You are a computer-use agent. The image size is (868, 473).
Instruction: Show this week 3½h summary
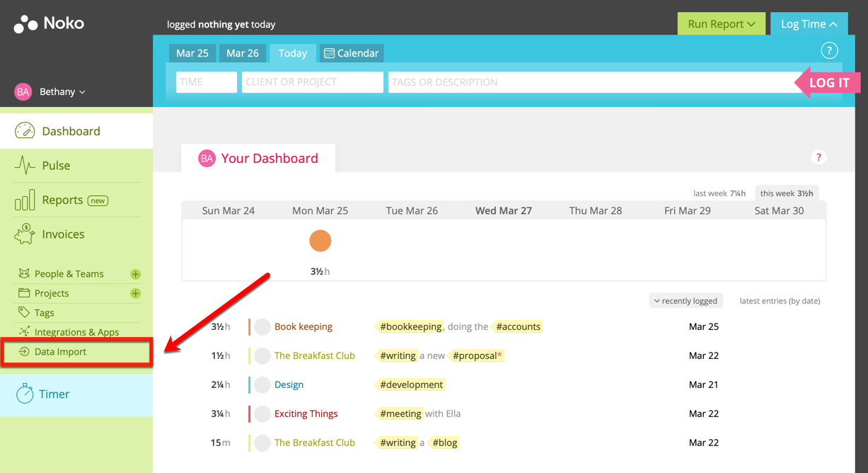[787, 193]
